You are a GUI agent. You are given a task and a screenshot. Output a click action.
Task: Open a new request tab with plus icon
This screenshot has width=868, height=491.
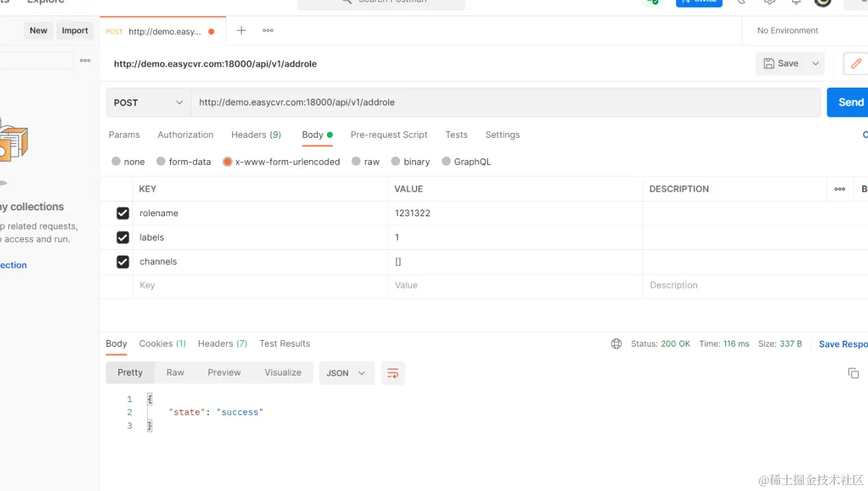[241, 30]
